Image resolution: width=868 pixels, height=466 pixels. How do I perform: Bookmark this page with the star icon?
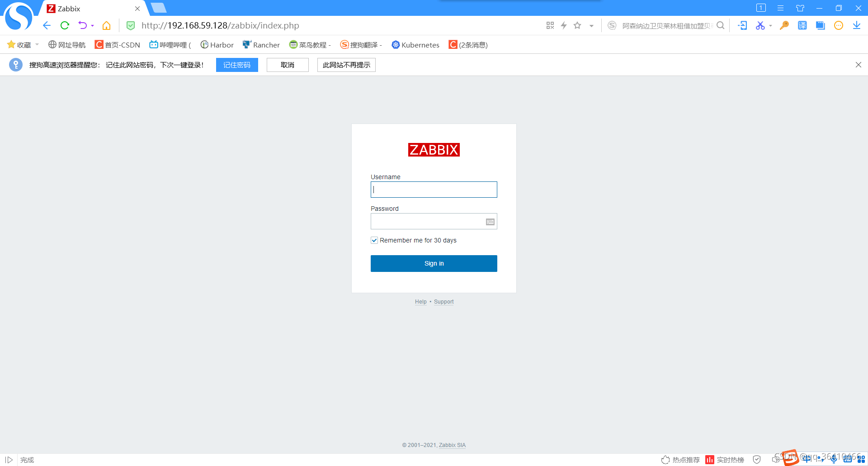pos(577,25)
